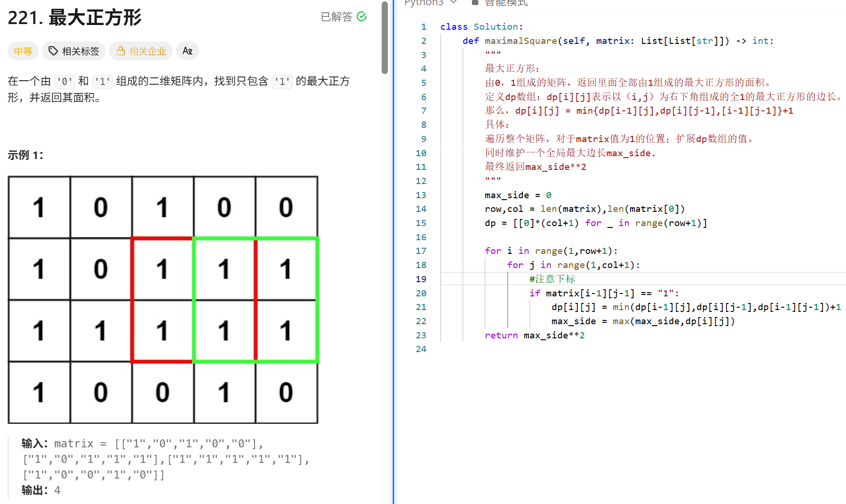Screen dimensions: 846x504
Task: Click the 智能模式 mode toggle
Action: 500,3
